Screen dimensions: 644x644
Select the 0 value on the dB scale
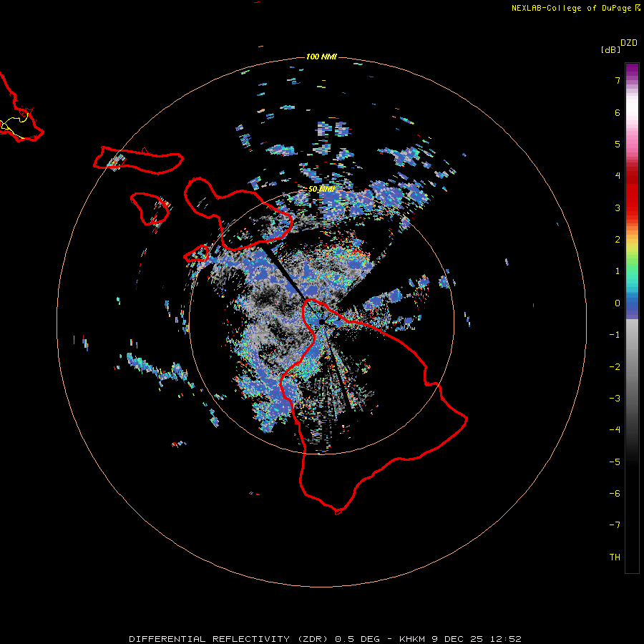tap(618, 303)
